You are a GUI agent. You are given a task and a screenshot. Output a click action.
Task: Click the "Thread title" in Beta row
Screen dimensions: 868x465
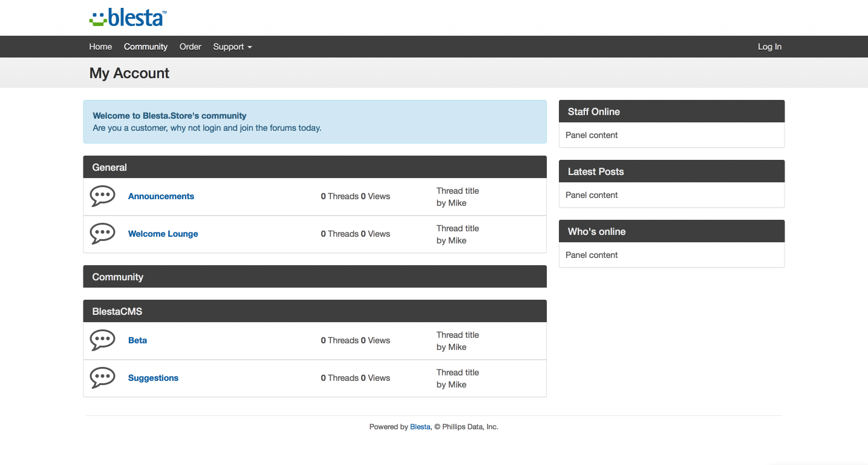coord(458,335)
